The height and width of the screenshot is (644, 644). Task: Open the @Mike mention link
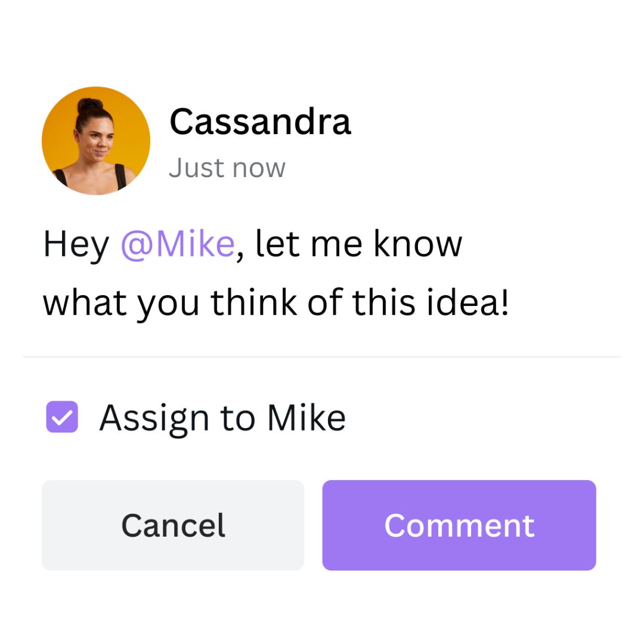(x=178, y=244)
